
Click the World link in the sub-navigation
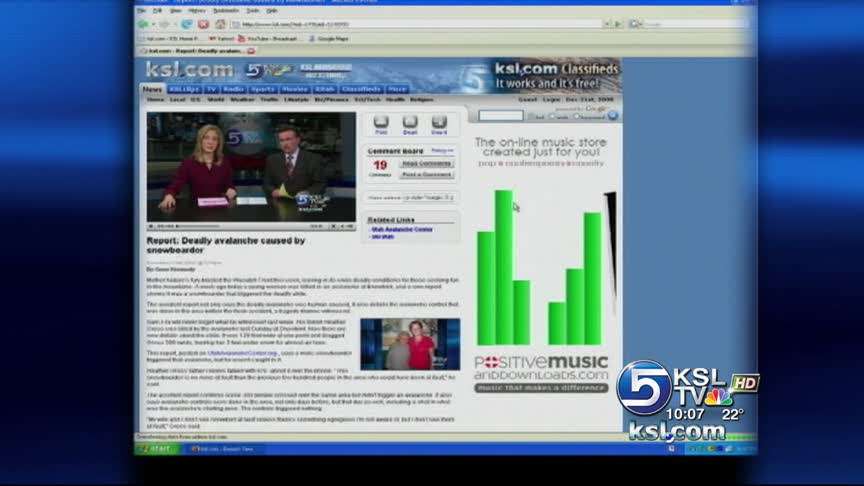click(215, 100)
